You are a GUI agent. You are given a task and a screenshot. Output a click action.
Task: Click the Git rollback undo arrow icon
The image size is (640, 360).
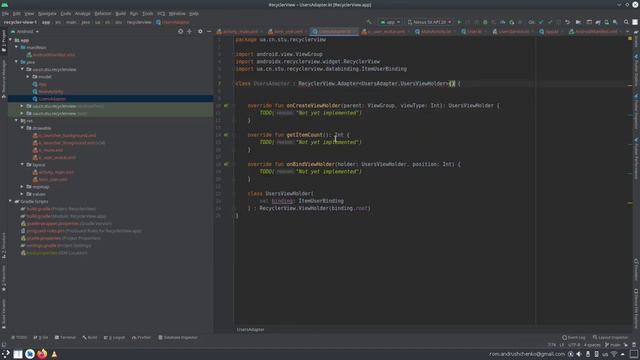pos(567,22)
